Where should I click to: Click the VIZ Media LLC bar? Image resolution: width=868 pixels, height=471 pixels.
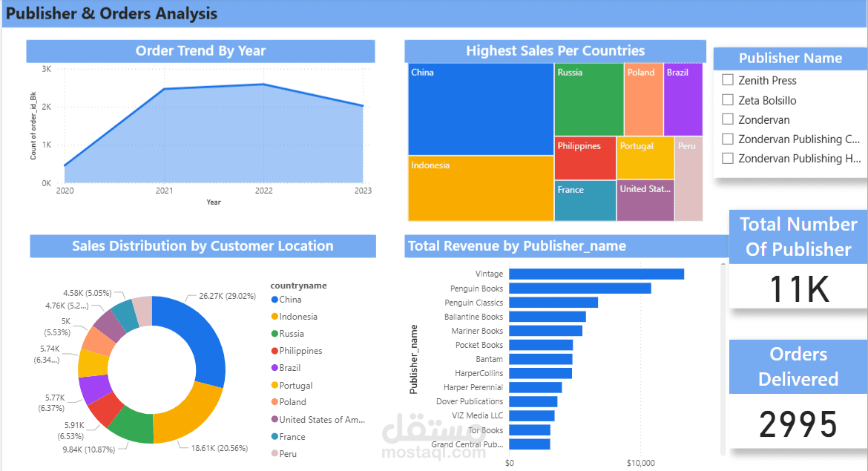tap(532, 415)
